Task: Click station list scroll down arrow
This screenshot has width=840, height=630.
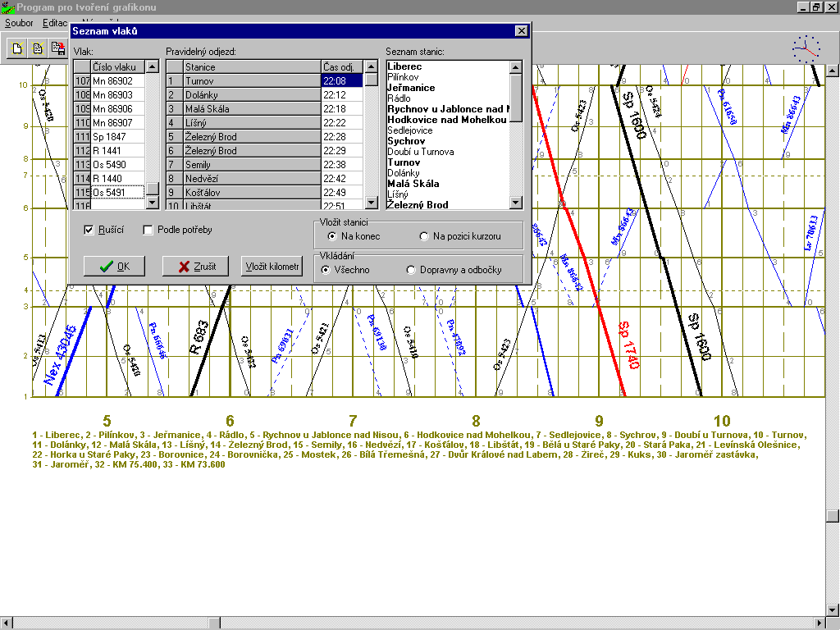Action: click(x=515, y=203)
